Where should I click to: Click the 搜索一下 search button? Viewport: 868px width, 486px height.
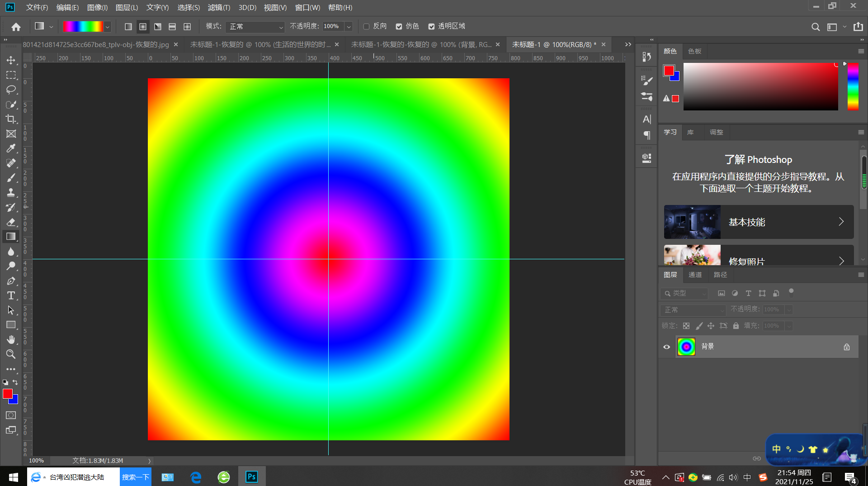coord(135,477)
